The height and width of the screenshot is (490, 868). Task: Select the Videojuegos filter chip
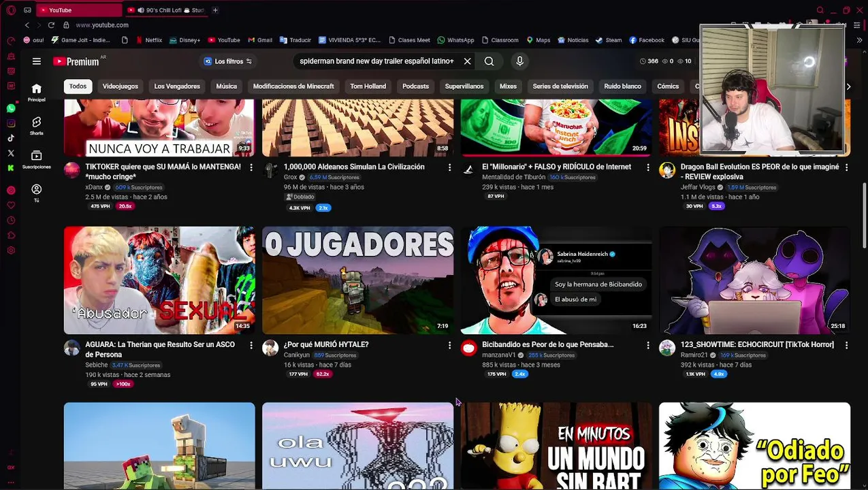tap(120, 86)
